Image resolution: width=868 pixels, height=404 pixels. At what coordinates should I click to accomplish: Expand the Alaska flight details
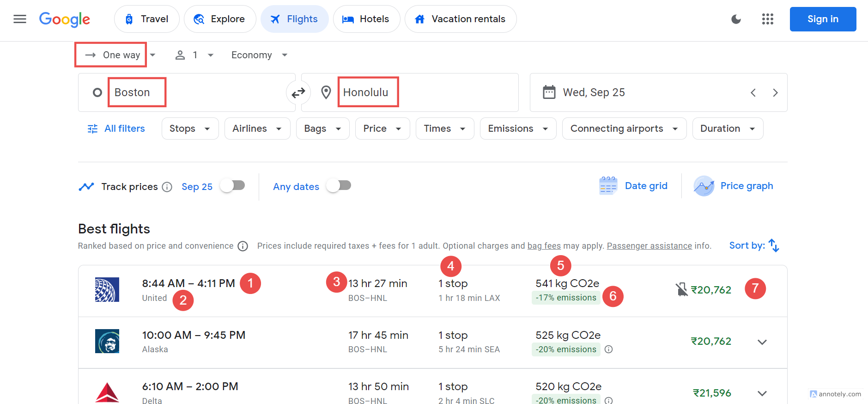coord(762,342)
